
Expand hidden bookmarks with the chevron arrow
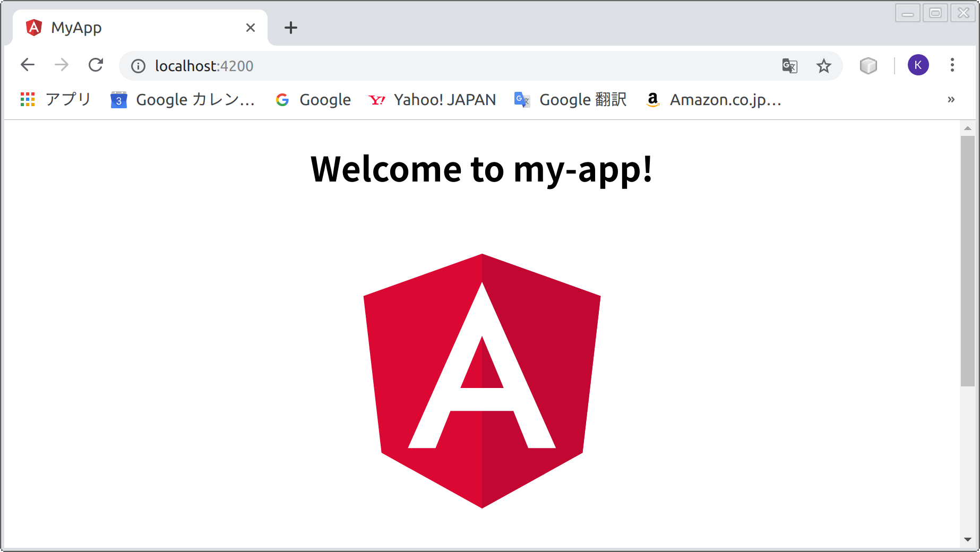click(x=951, y=99)
